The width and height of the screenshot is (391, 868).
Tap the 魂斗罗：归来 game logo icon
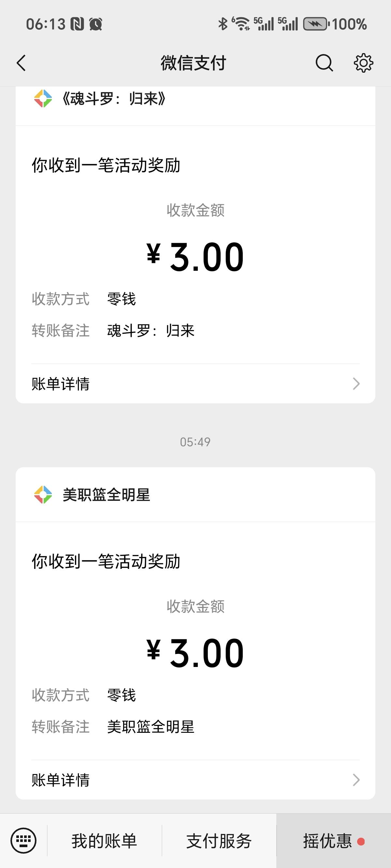click(x=43, y=99)
